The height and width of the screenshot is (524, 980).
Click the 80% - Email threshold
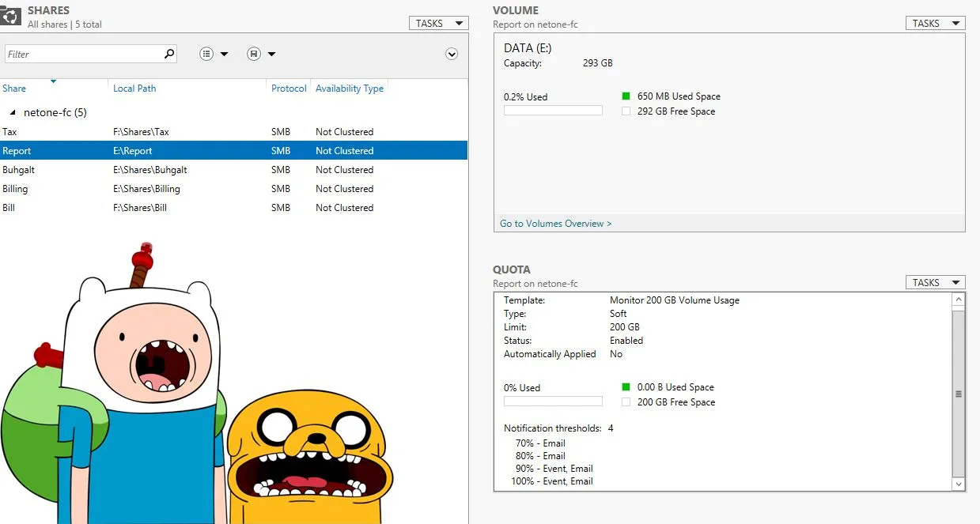pyautogui.click(x=540, y=456)
